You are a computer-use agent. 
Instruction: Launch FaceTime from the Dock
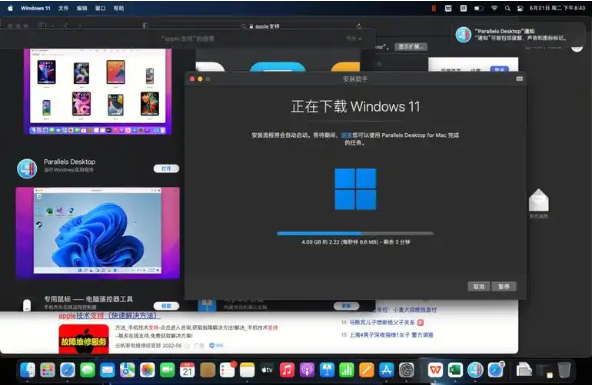pos(167,370)
